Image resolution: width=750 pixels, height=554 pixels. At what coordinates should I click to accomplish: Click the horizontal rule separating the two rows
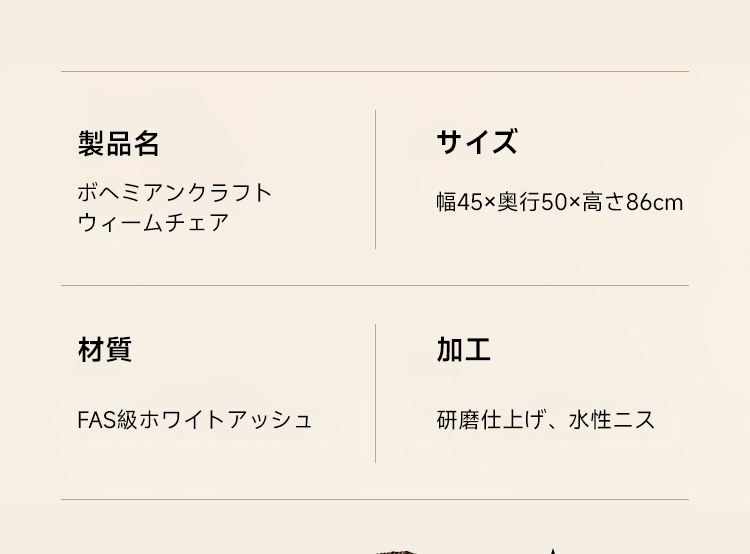pos(375,286)
